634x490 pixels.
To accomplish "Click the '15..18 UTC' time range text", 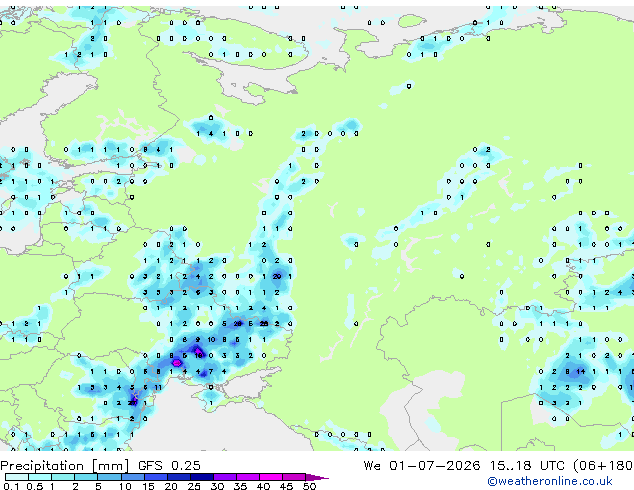I will [527, 466].
